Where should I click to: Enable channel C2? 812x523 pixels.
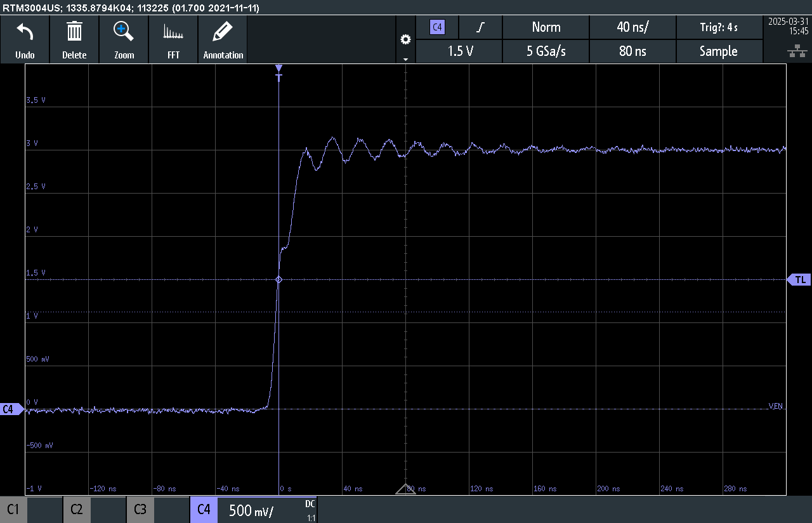[x=76, y=509]
